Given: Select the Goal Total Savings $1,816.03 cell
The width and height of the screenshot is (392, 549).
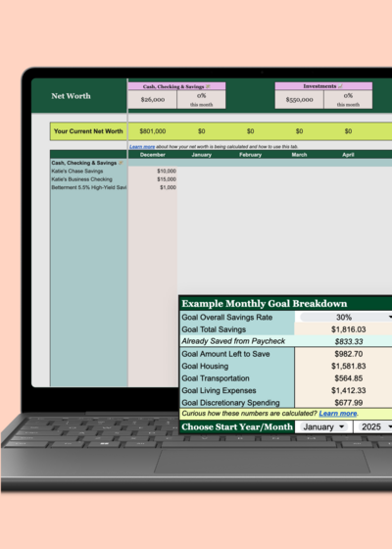Looking at the screenshot, I should pos(343,329).
